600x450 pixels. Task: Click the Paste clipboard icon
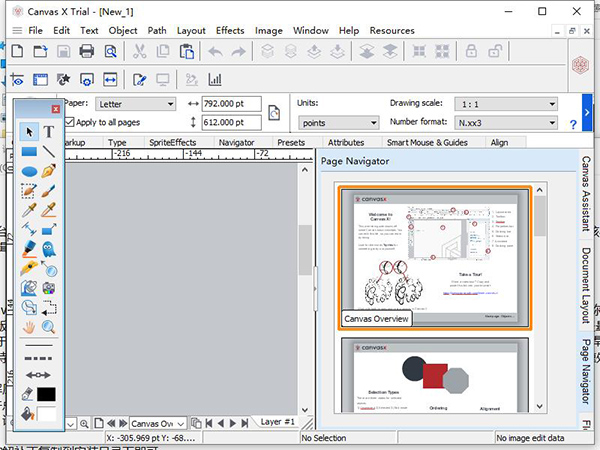point(184,52)
